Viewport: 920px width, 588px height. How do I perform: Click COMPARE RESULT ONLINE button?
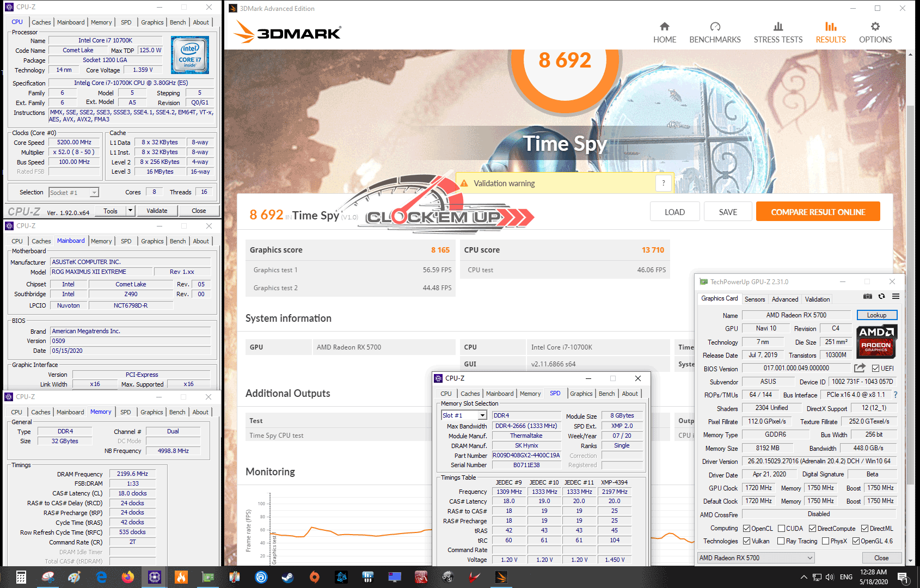pyautogui.click(x=818, y=212)
